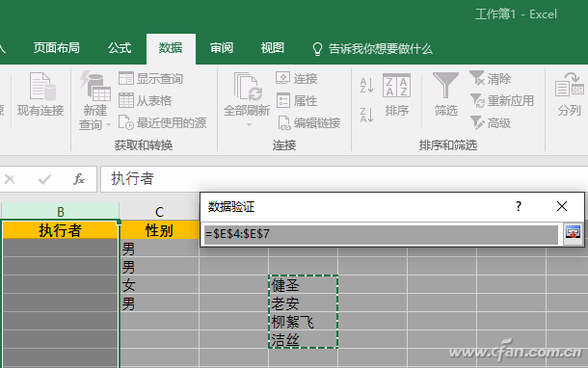Click 重新应用 reapply filter
Image resolution: width=588 pixels, height=368 pixels.
[502, 100]
